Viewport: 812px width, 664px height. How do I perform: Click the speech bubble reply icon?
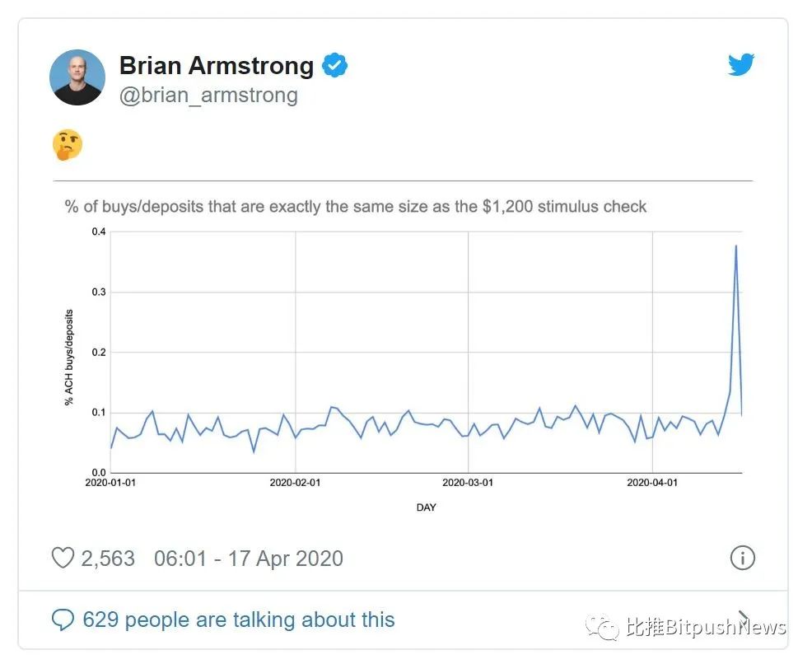point(63,620)
